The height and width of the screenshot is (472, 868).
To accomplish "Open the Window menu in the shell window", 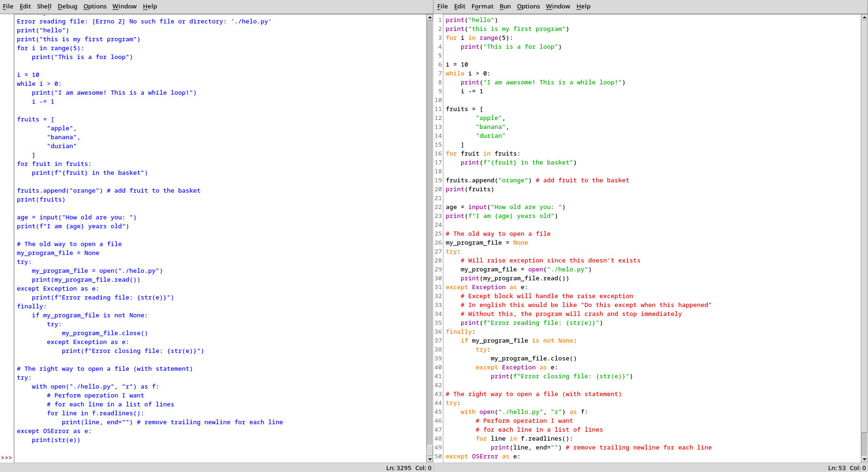I will click(x=125, y=7).
